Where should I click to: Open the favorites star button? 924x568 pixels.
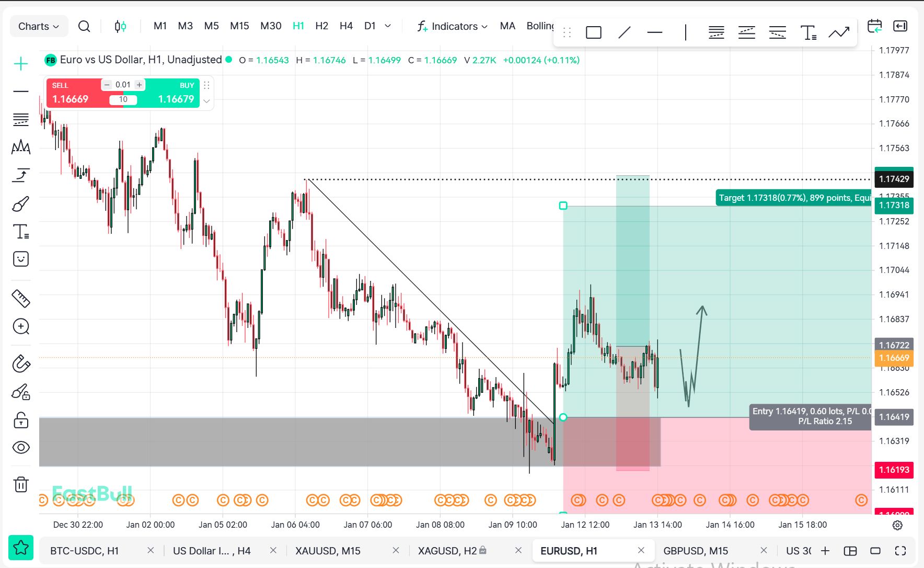21,548
